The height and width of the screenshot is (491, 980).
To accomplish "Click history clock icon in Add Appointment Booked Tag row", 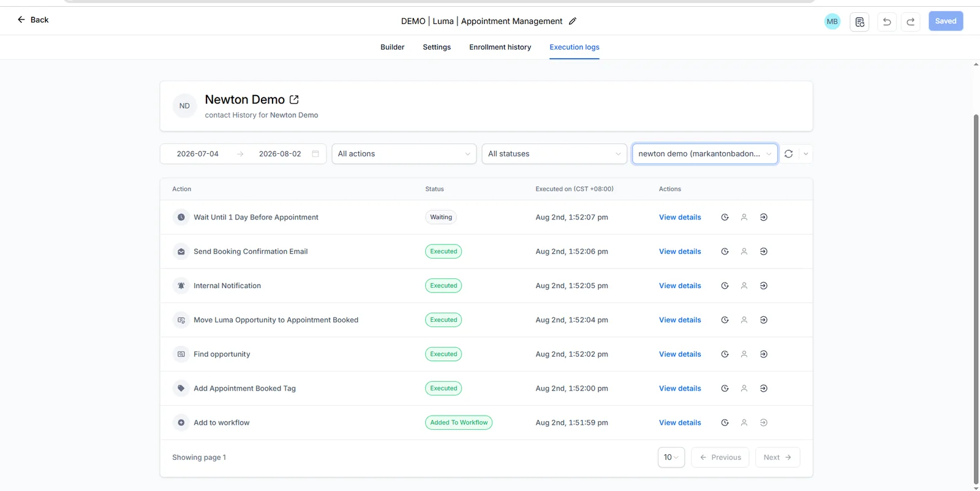I will (x=725, y=389).
